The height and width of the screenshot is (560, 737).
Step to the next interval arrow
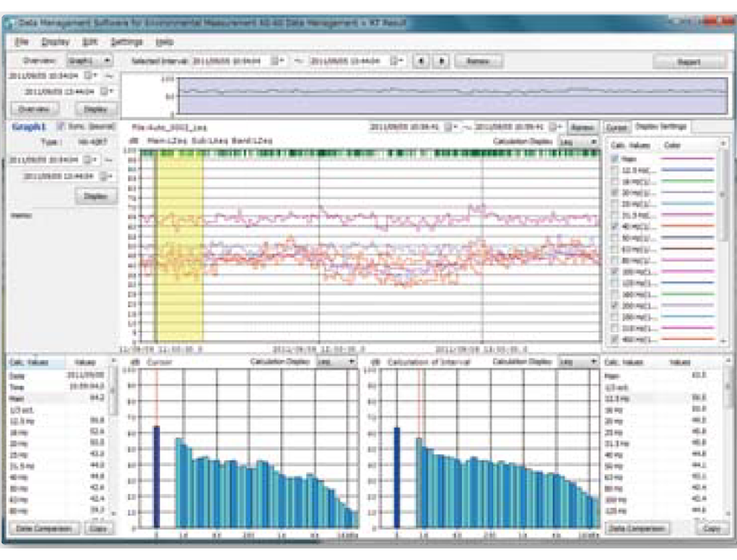441,61
